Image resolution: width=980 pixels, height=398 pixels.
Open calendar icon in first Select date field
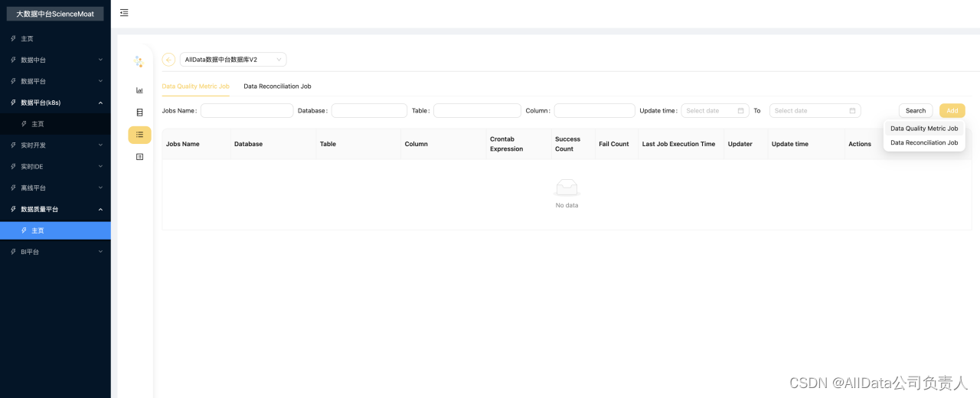(x=740, y=111)
